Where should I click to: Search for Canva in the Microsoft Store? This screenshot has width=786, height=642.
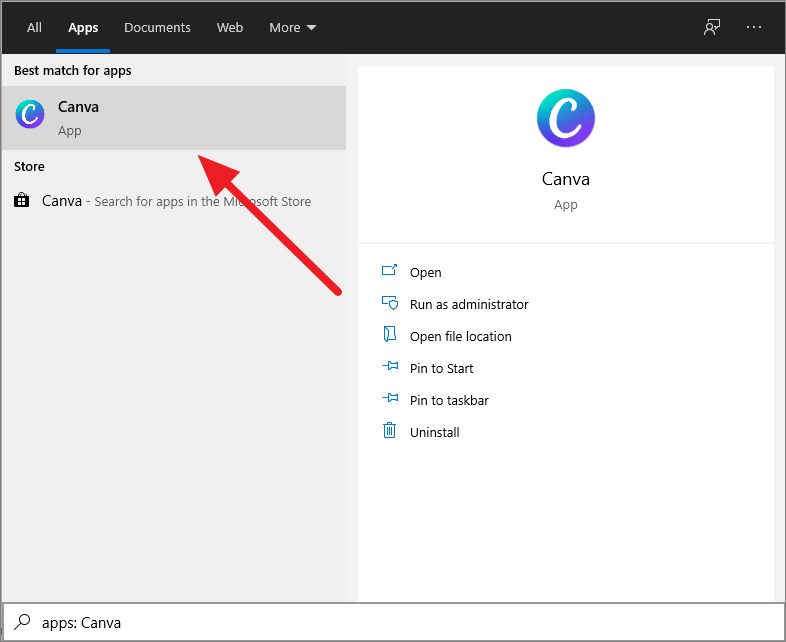pyautogui.click(x=176, y=201)
